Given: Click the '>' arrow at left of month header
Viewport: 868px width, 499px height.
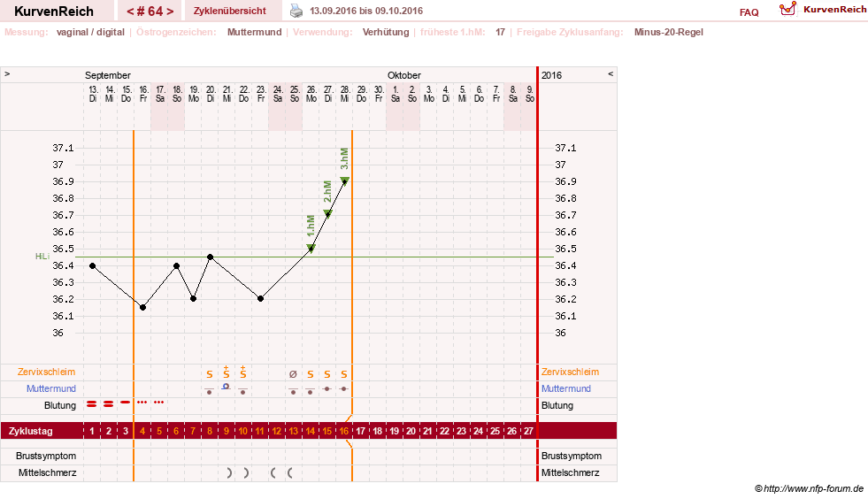Looking at the screenshot, I should (7, 73).
